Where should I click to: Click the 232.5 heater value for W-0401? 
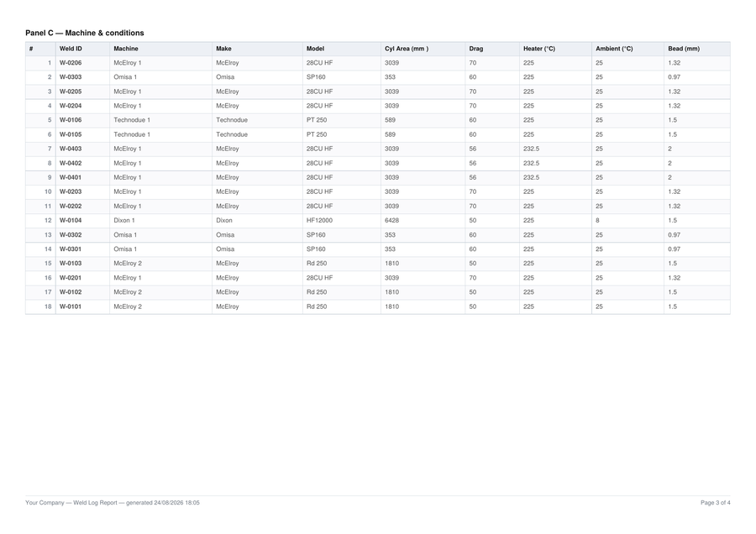tap(532, 177)
